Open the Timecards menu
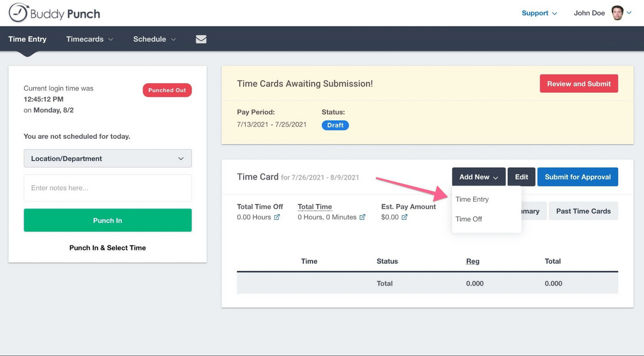644x356 pixels. click(90, 39)
